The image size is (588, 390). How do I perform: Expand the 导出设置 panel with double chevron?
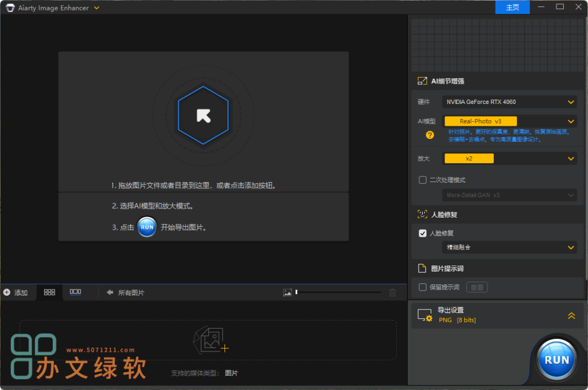(x=571, y=315)
